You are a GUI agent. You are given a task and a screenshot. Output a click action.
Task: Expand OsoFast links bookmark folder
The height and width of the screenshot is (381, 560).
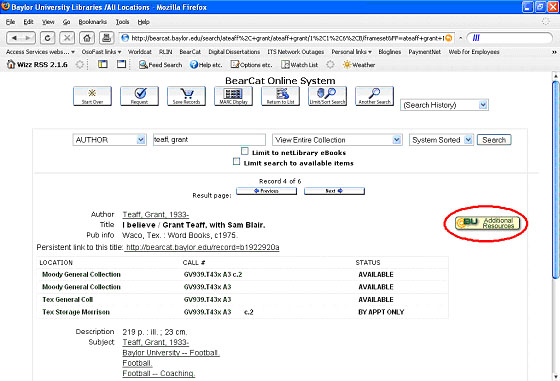(x=101, y=52)
